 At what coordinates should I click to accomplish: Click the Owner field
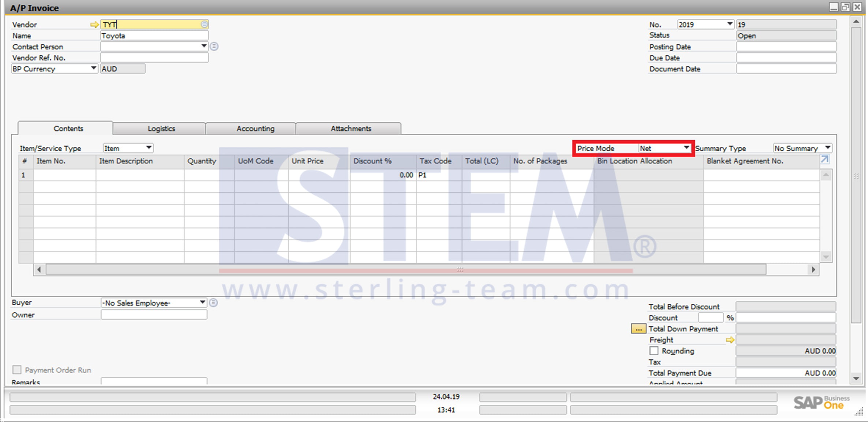coord(154,315)
